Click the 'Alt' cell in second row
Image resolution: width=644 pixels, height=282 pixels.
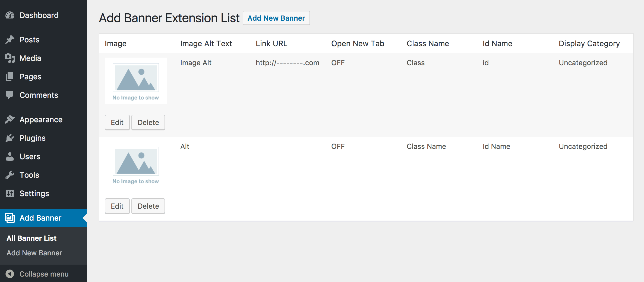pyautogui.click(x=185, y=146)
